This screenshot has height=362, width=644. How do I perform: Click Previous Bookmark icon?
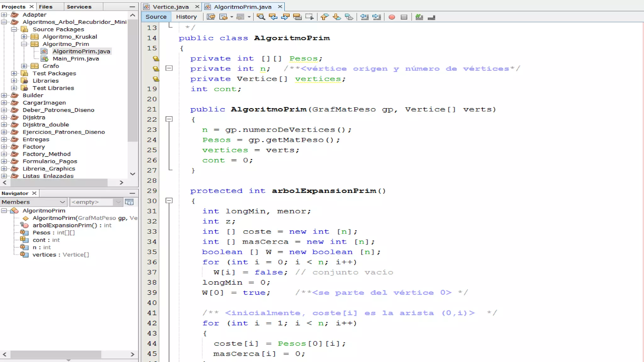tap(325, 17)
